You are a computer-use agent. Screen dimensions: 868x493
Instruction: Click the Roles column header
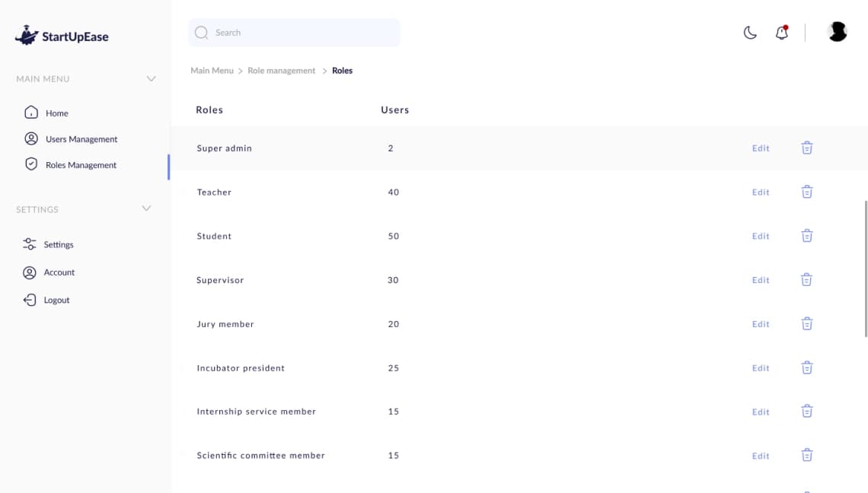[x=209, y=110]
